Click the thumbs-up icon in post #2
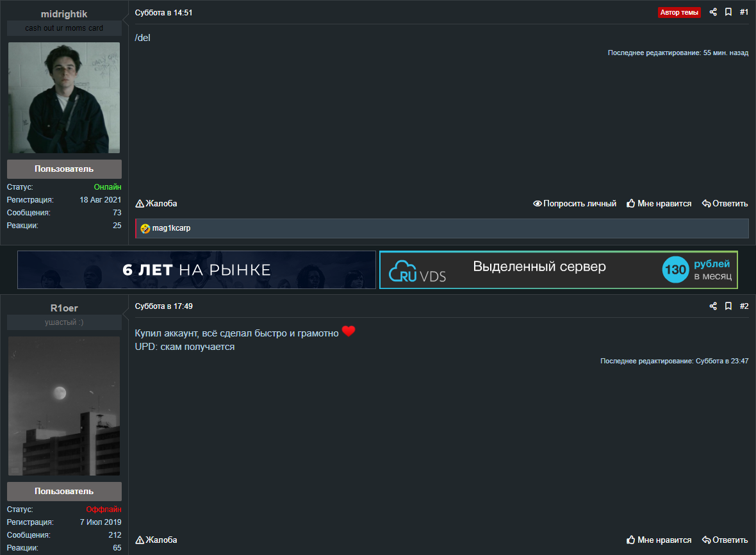 (x=630, y=540)
